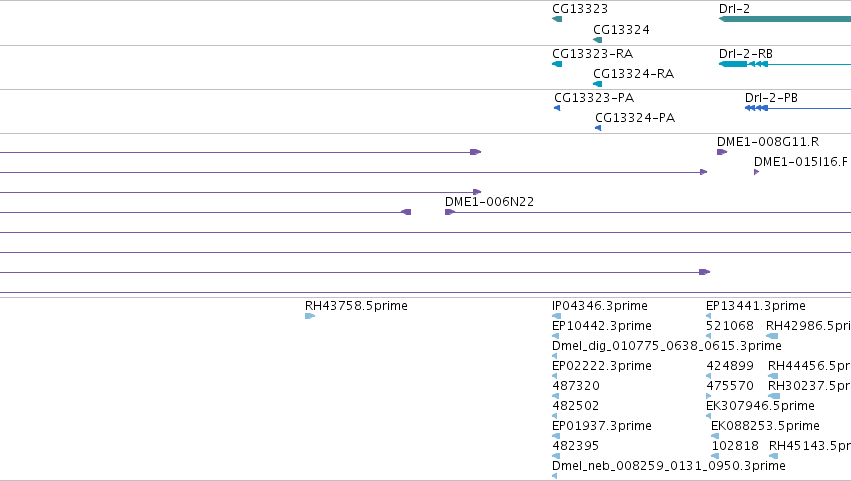
Task: Select the 475570 feature label
Action: tap(729, 386)
